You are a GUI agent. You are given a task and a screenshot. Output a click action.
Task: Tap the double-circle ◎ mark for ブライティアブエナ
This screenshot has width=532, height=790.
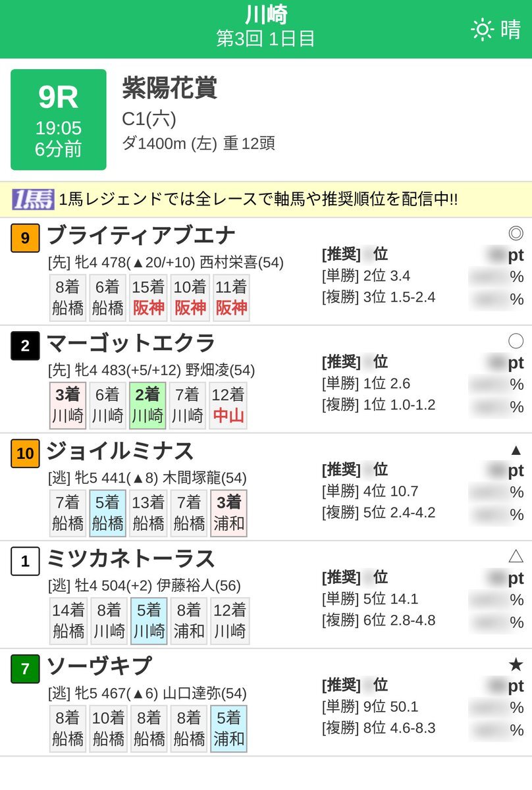tap(516, 233)
